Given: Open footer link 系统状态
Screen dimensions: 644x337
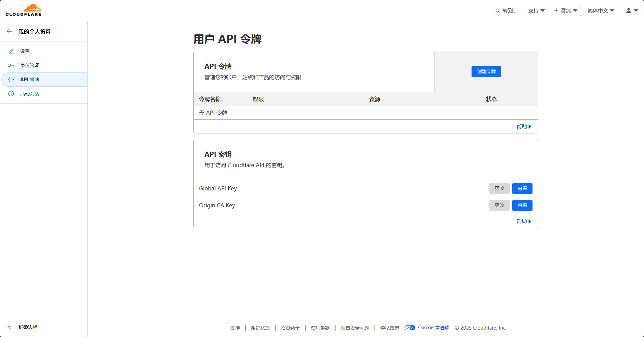Looking at the screenshot, I should [x=260, y=328].
